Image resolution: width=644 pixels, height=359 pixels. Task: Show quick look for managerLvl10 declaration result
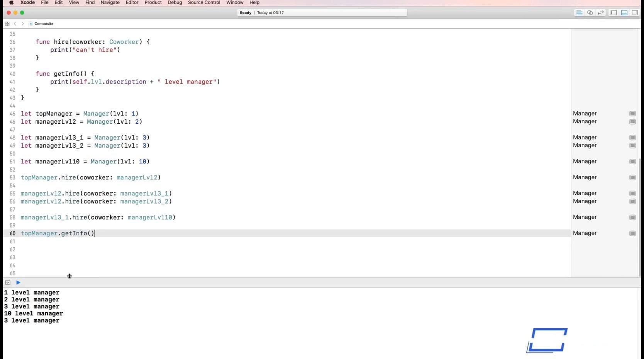[x=632, y=162]
